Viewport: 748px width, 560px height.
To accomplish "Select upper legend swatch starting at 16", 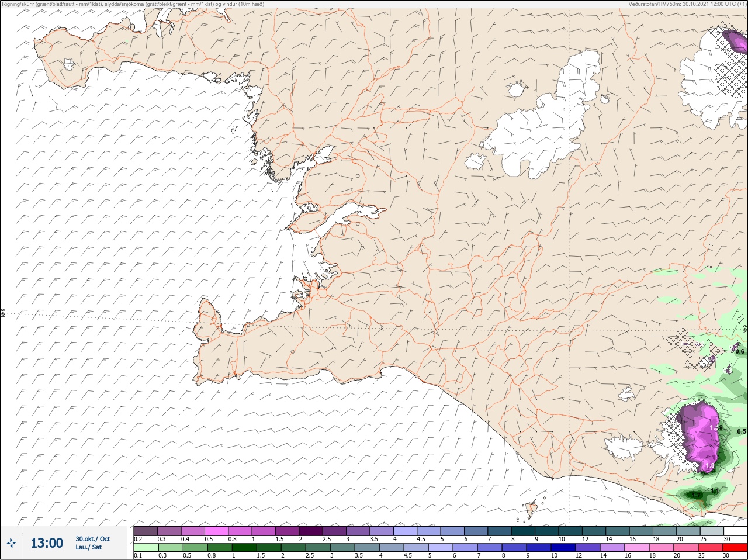I will pyautogui.click(x=642, y=531).
